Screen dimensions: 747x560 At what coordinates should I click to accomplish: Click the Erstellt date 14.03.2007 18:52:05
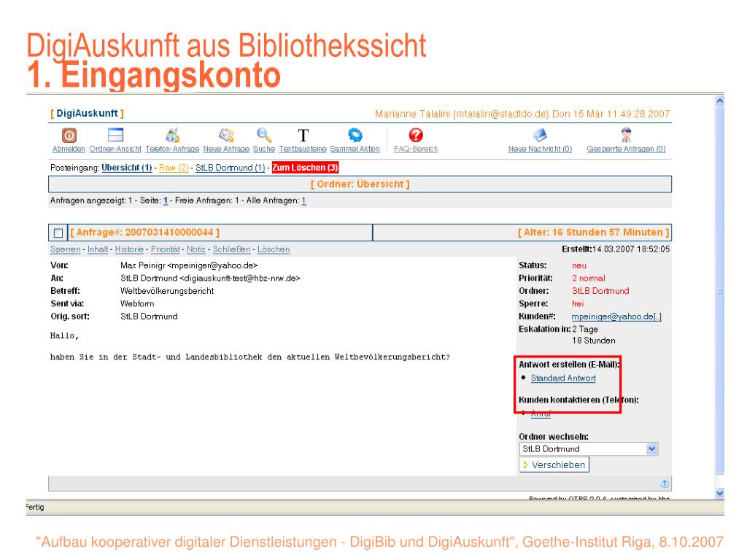pyautogui.click(x=631, y=249)
